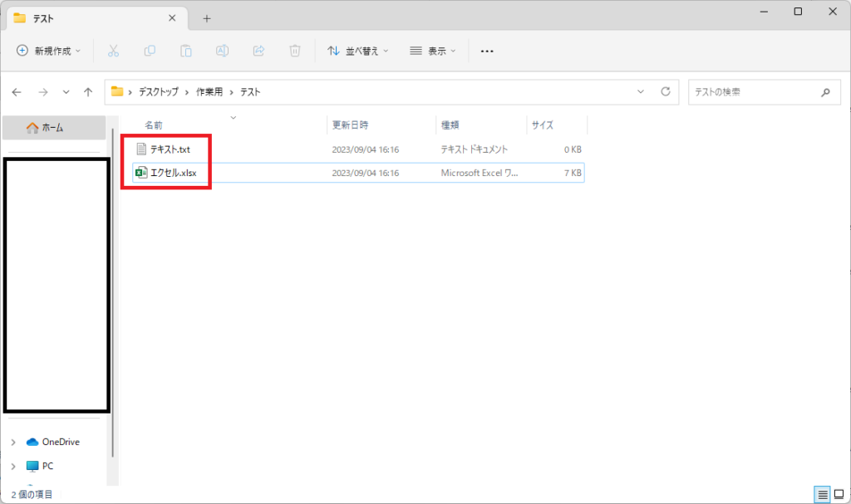Minimize the Explorer window
The width and height of the screenshot is (851, 504).
[765, 12]
